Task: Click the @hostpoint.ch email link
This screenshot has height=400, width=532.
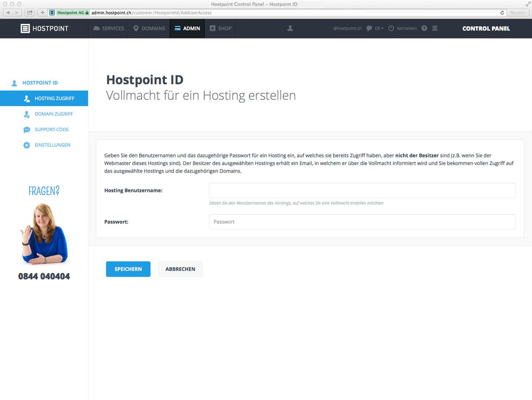Action: point(347,28)
